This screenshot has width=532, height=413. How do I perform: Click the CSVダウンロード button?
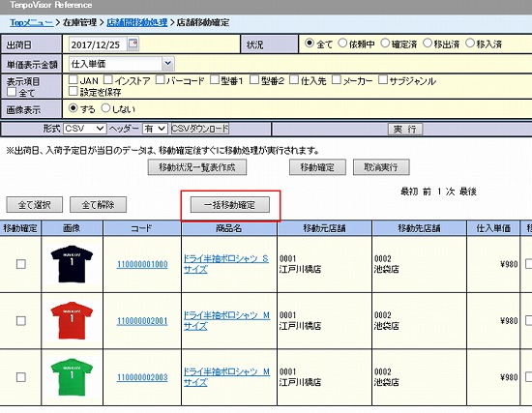click(200, 129)
